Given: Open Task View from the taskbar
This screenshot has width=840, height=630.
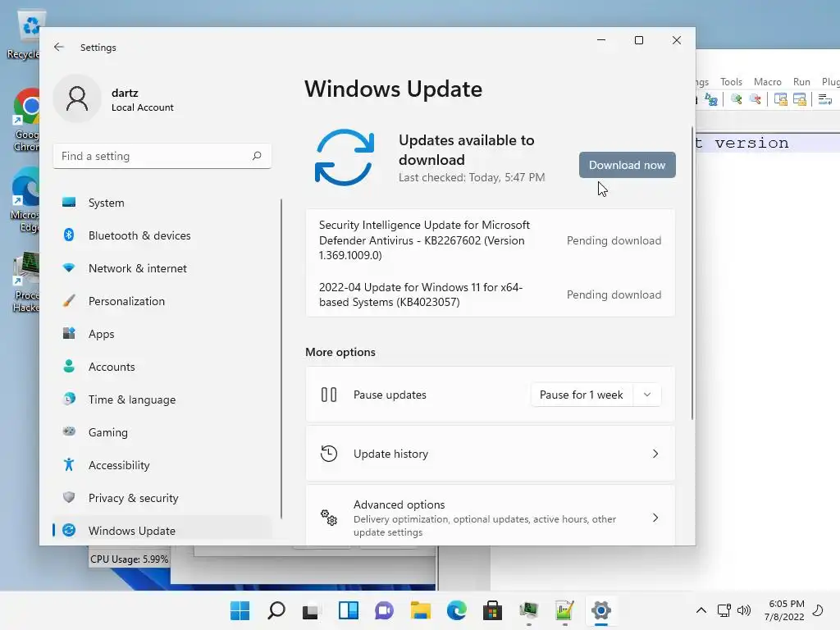Looking at the screenshot, I should click(x=312, y=610).
